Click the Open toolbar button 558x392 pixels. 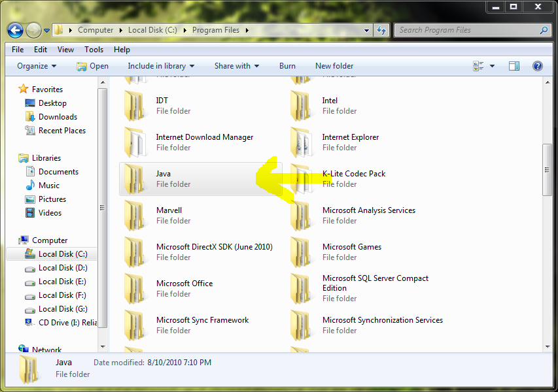(x=92, y=66)
